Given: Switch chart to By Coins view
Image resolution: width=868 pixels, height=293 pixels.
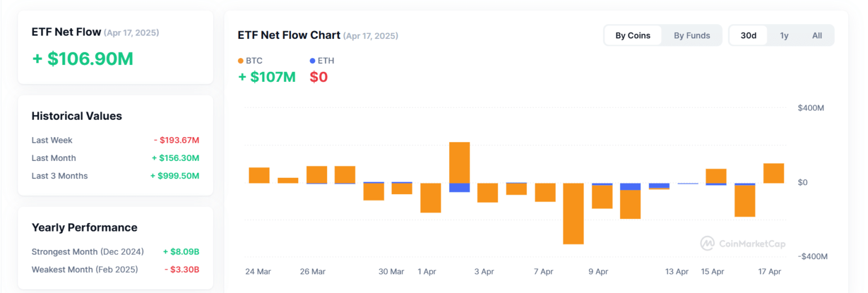Looking at the screenshot, I should tap(633, 36).
